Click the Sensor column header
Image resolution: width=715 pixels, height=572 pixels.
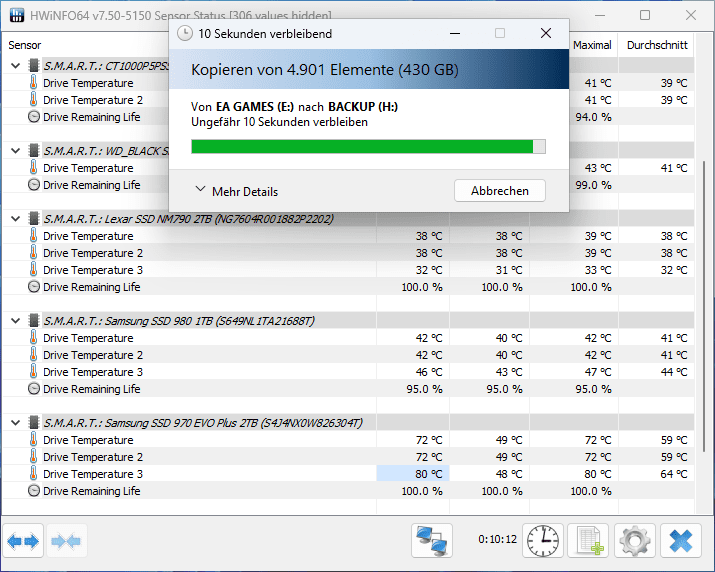click(25, 45)
